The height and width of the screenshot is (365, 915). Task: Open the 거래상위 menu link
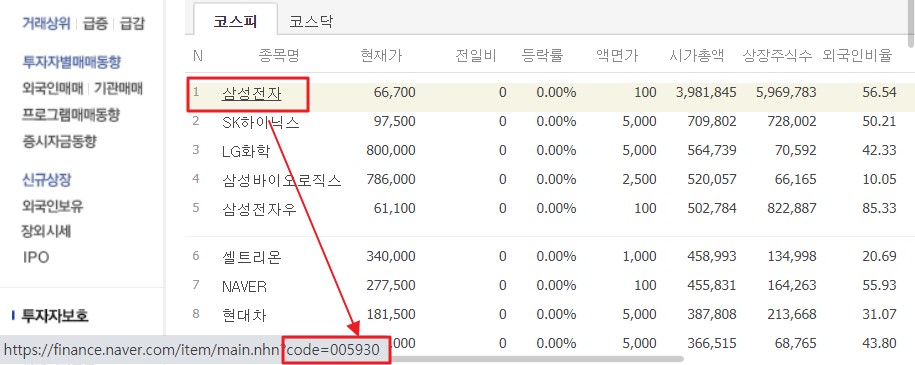click(x=46, y=24)
